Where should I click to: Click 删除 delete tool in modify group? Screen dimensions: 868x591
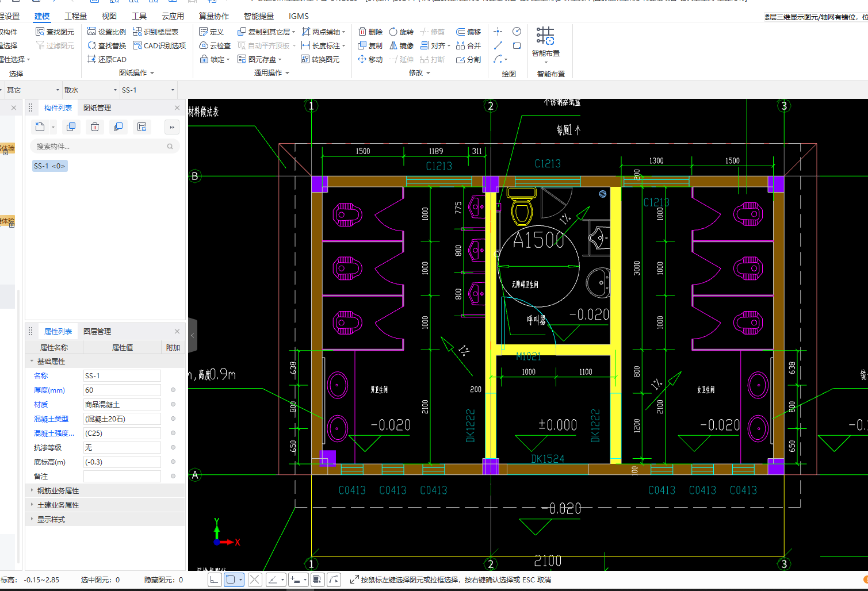click(370, 32)
